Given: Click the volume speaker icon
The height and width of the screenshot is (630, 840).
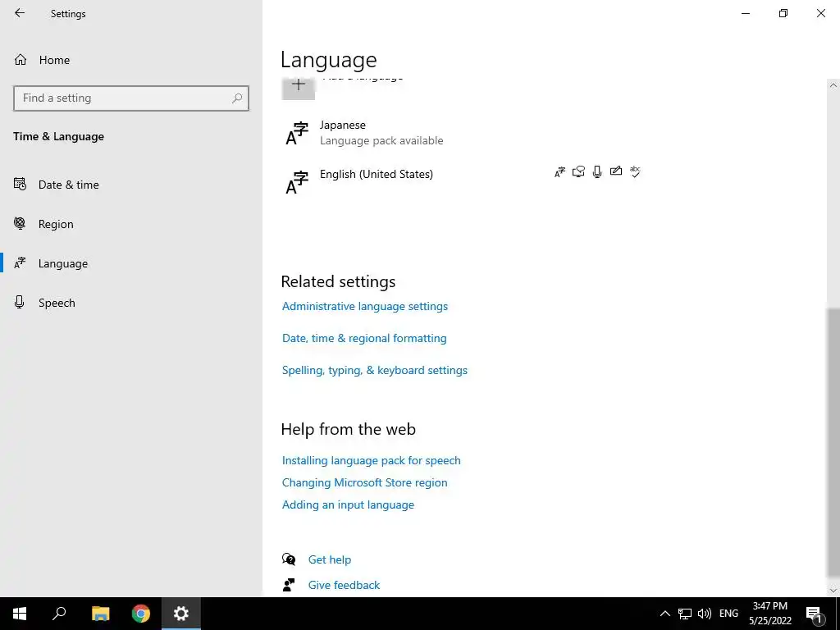Looking at the screenshot, I should point(705,614).
